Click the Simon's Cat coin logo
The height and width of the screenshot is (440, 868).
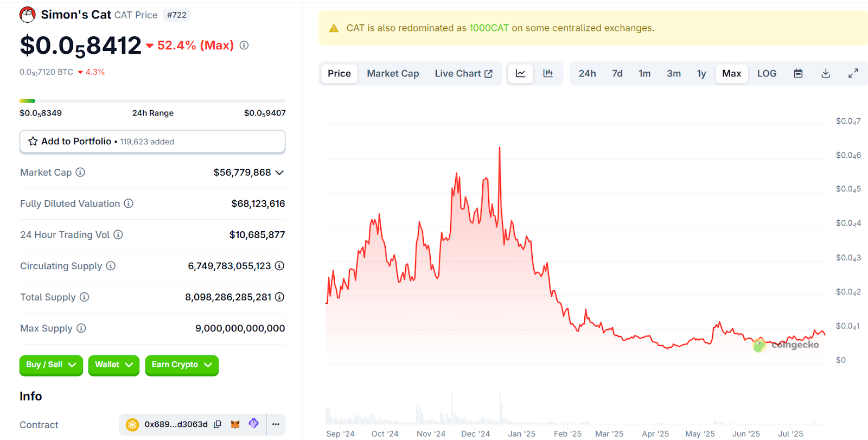click(x=28, y=15)
